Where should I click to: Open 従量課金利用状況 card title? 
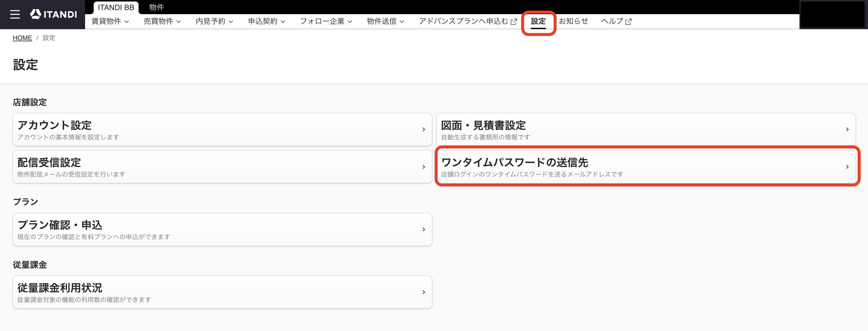point(60,288)
